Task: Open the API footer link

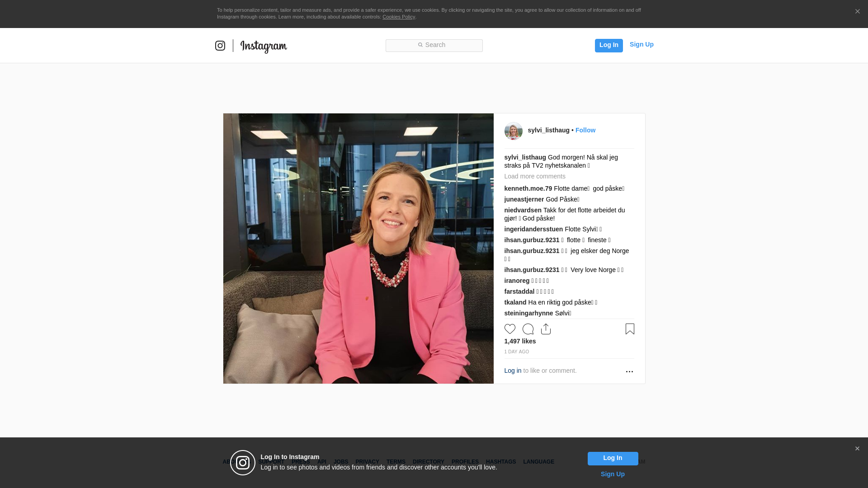Action: [322, 462]
